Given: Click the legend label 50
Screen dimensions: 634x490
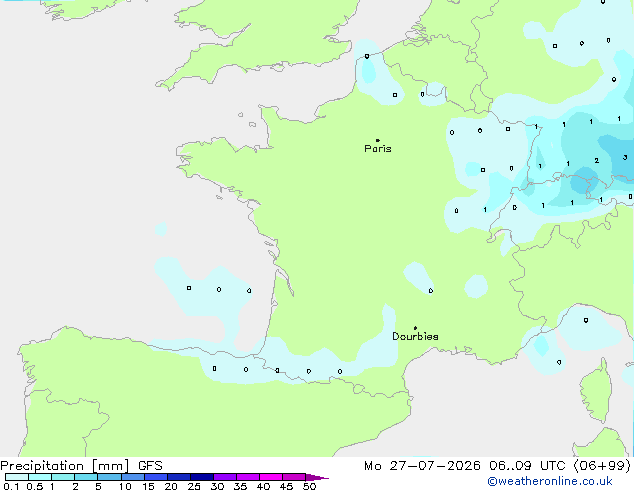Looking at the screenshot, I should [309, 486].
